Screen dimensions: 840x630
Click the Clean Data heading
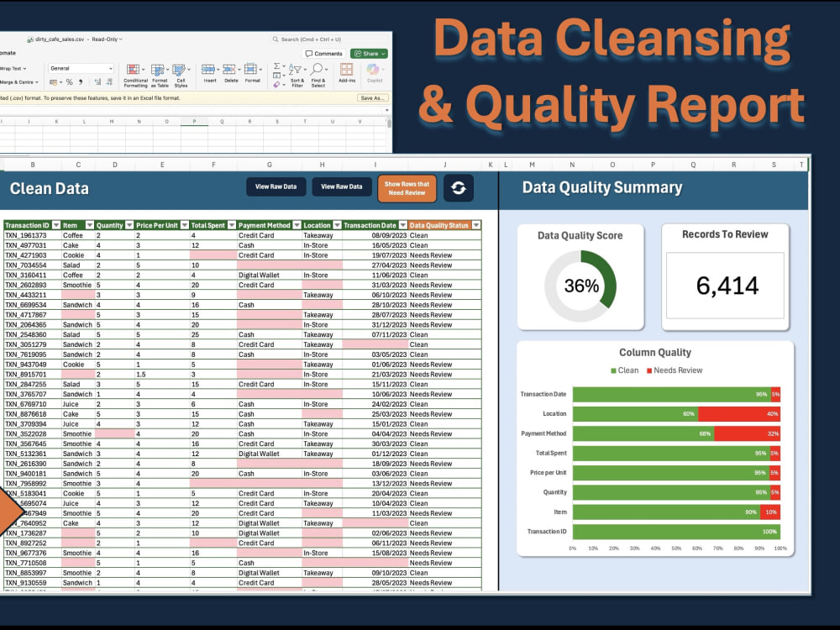click(x=50, y=188)
